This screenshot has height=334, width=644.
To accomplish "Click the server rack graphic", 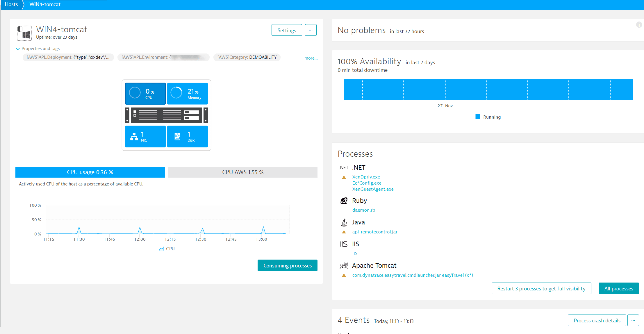I will click(x=166, y=115).
